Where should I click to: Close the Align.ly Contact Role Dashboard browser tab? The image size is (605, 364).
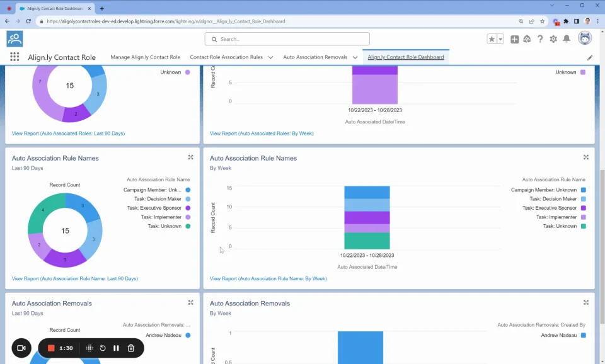(89, 8)
